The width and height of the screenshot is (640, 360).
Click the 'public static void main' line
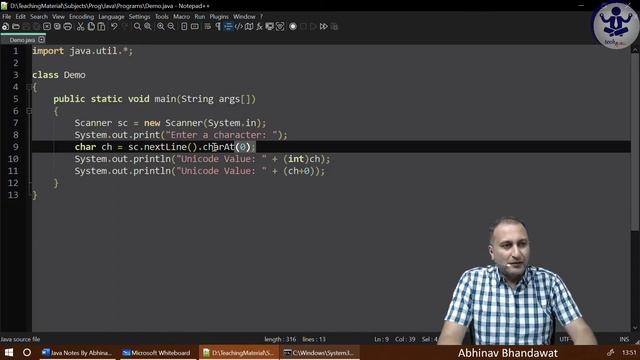click(x=154, y=99)
